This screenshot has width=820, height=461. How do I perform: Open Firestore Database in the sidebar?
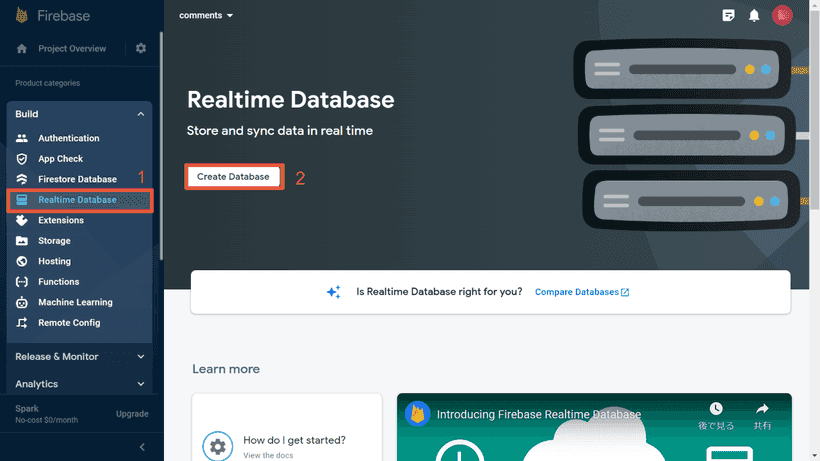point(77,179)
